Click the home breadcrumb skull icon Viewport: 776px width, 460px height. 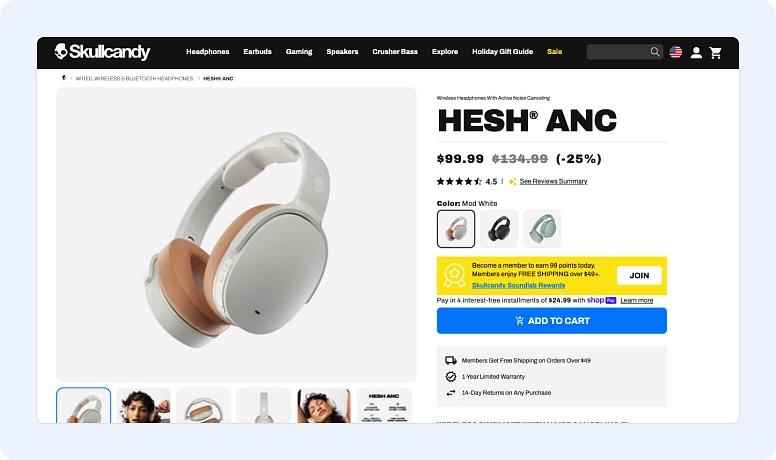64,78
